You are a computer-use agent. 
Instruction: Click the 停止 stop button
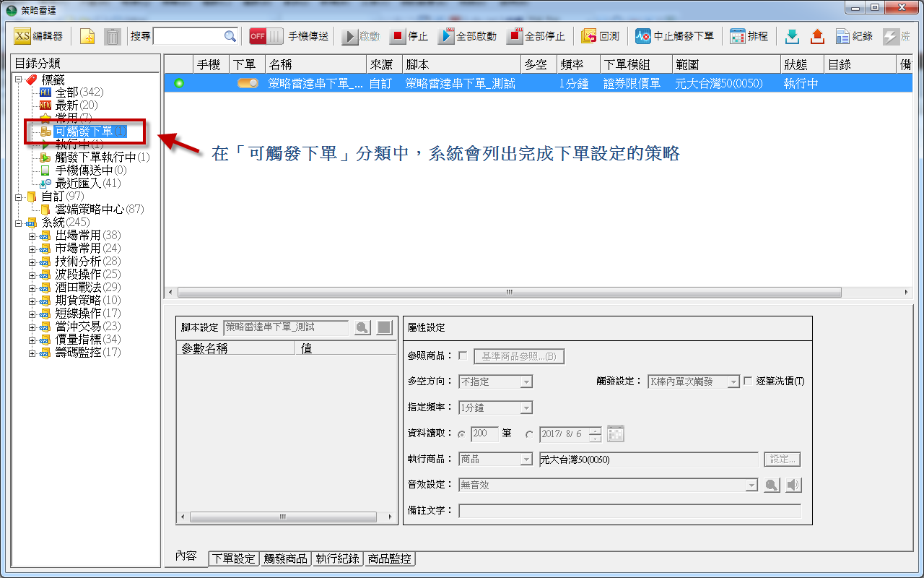tap(409, 36)
